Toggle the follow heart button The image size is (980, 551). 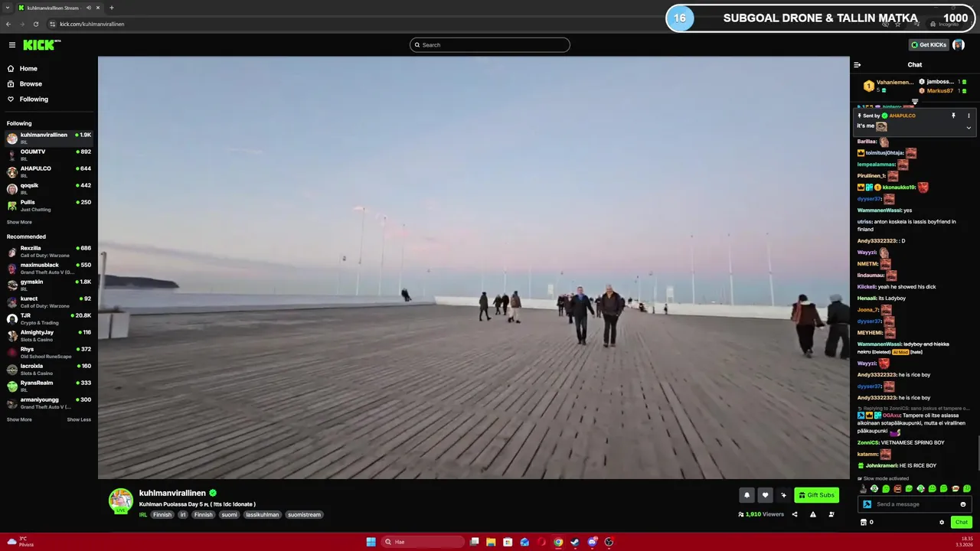(765, 495)
